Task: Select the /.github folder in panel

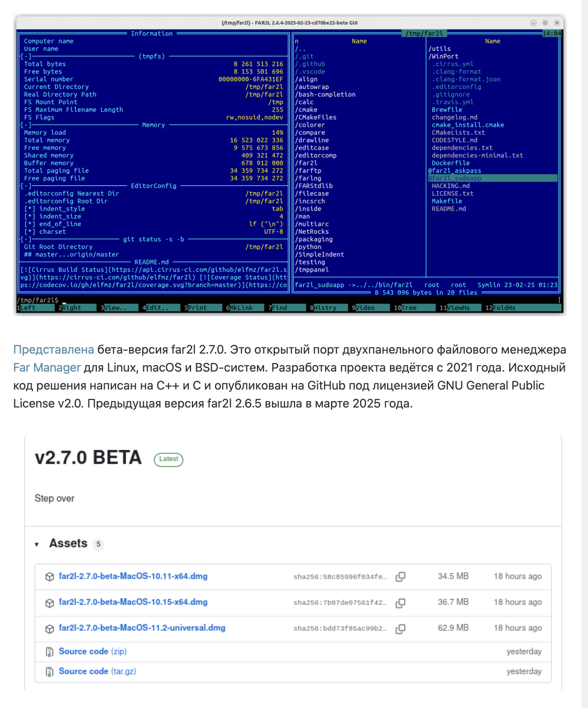Action: tap(310, 64)
